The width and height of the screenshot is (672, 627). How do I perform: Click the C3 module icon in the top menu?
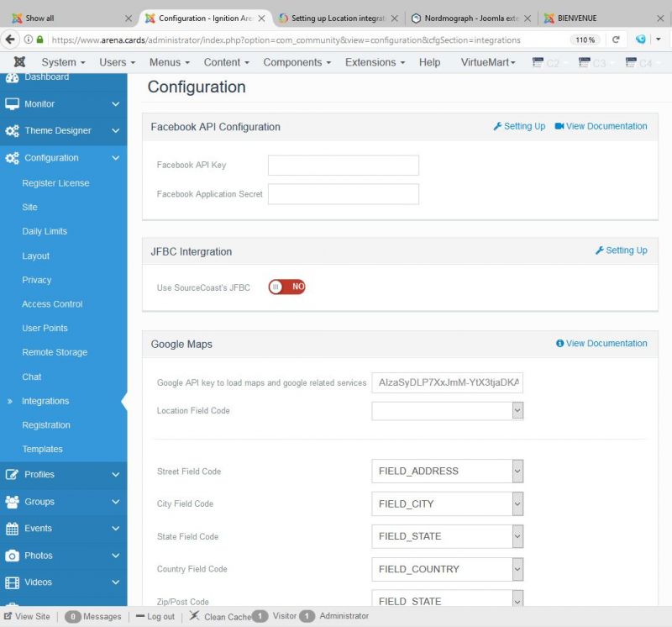(x=584, y=62)
